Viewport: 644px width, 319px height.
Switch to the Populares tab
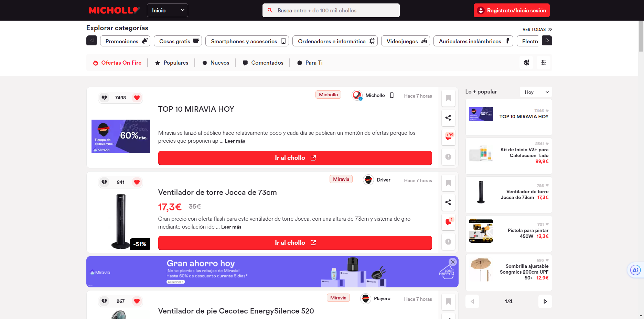pos(172,63)
